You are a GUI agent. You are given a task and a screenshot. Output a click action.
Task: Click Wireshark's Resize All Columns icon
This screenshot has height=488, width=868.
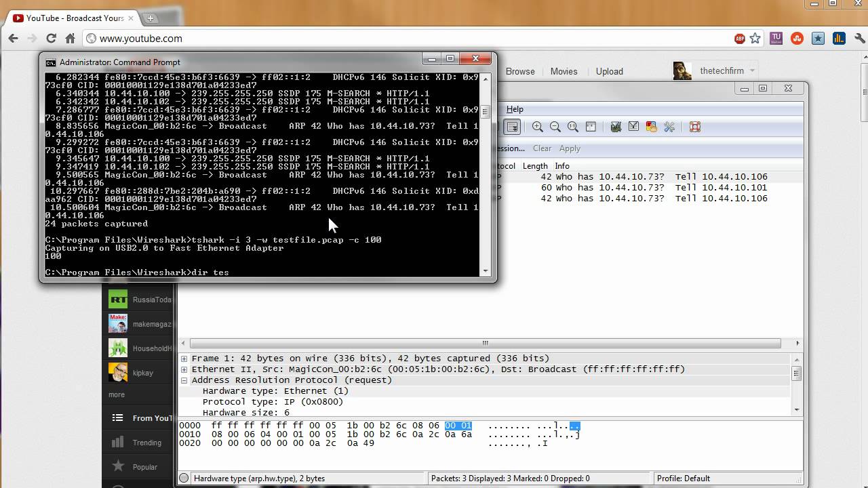coord(591,127)
